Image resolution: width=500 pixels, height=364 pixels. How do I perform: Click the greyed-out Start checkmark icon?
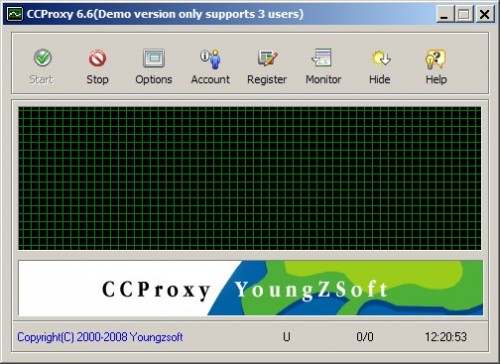tap(43, 58)
